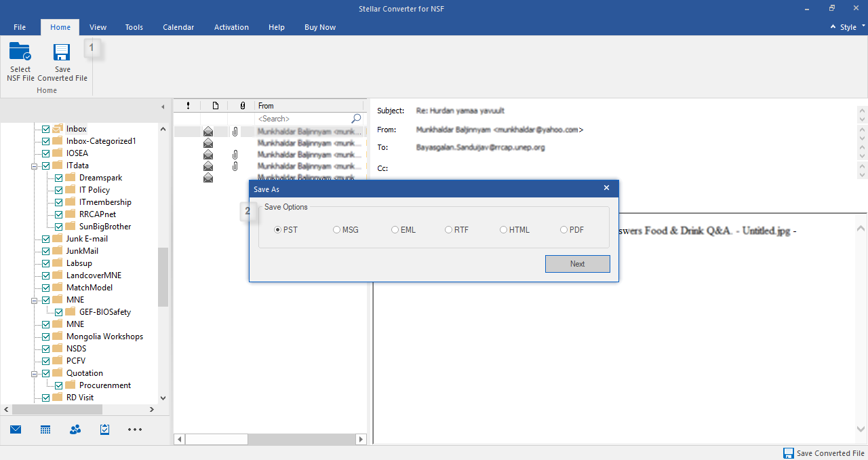The image size is (868, 460).
Task: Collapse the MNE node above GEF-BIOSafety
Action: [34, 300]
